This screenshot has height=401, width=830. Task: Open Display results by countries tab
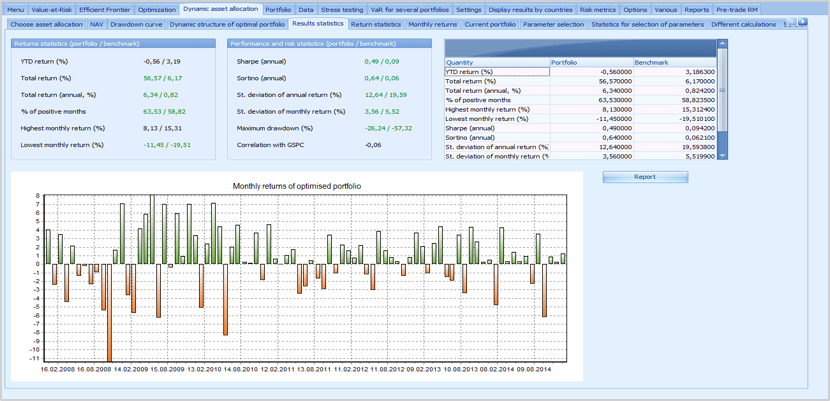pos(530,10)
